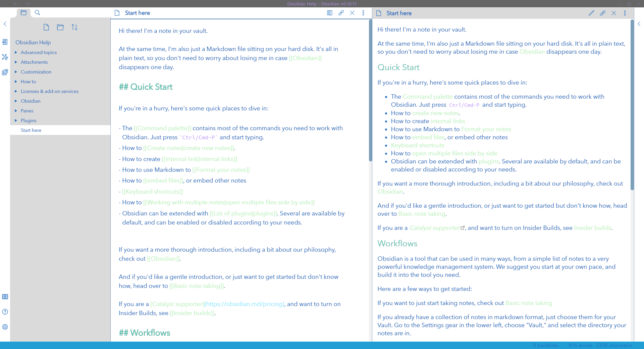Screen dimensions: 644x349
Task: Click the right preview pane scrollbar
Action: [x=632, y=105]
